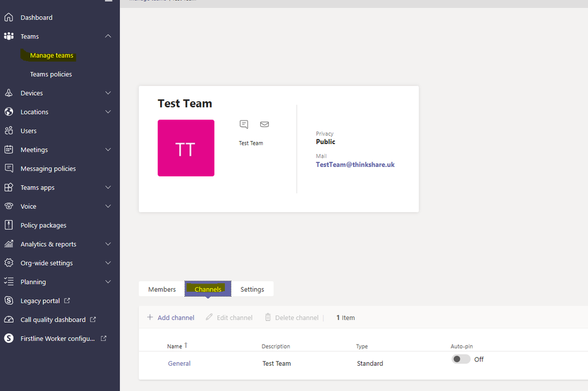The image size is (588, 391).
Task: Click the mail envelope icon on Test Team card
Action: 264,124
